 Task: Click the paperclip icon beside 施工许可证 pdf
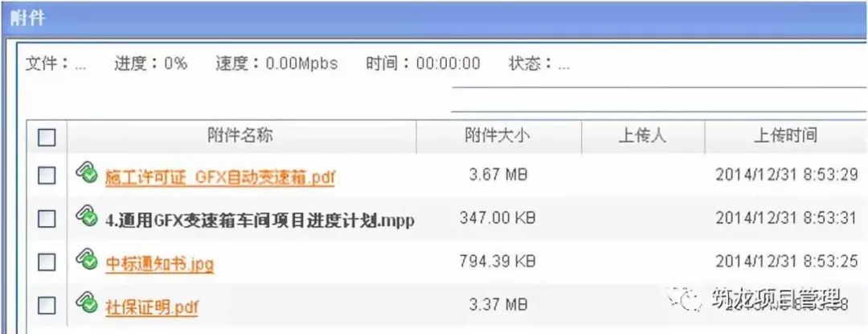85,171
